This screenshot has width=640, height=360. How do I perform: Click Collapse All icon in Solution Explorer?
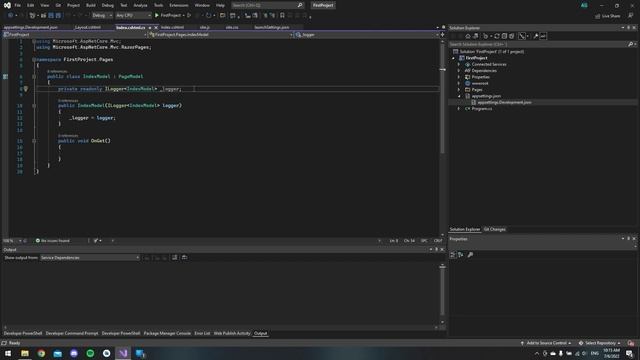(x=504, y=36)
